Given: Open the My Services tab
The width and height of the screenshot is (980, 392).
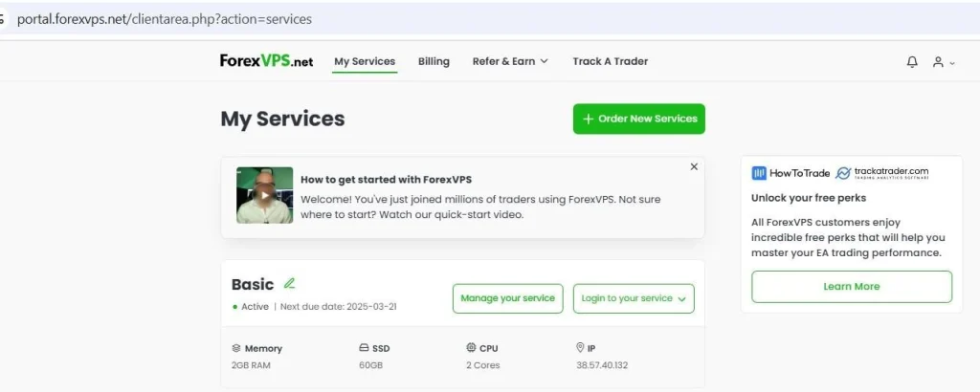Looking at the screenshot, I should pyautogui.click(x=364, y=61).
